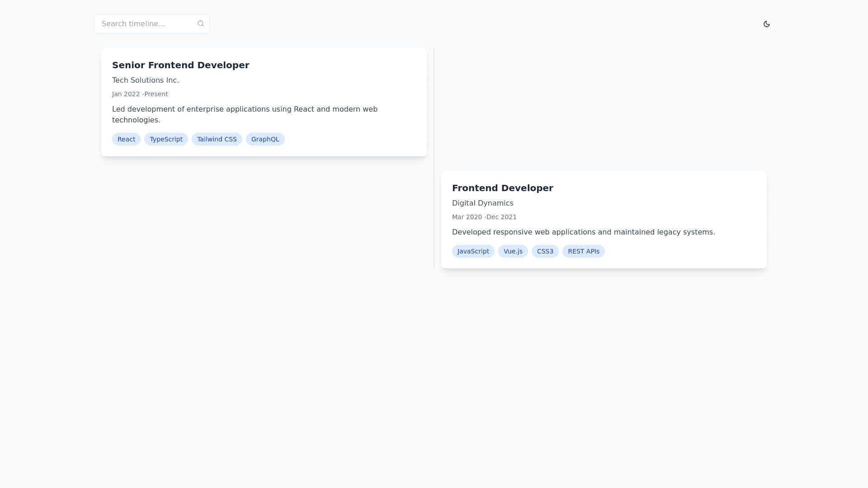Click Tech Solutions Inc. company name
Viewport: 868px width, 488px height.
(145, 80)
